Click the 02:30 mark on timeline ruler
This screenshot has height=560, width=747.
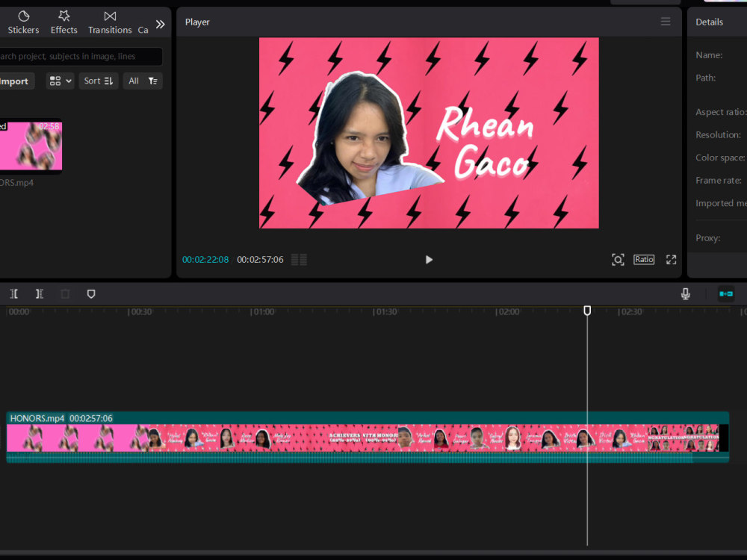click(630, 312)
